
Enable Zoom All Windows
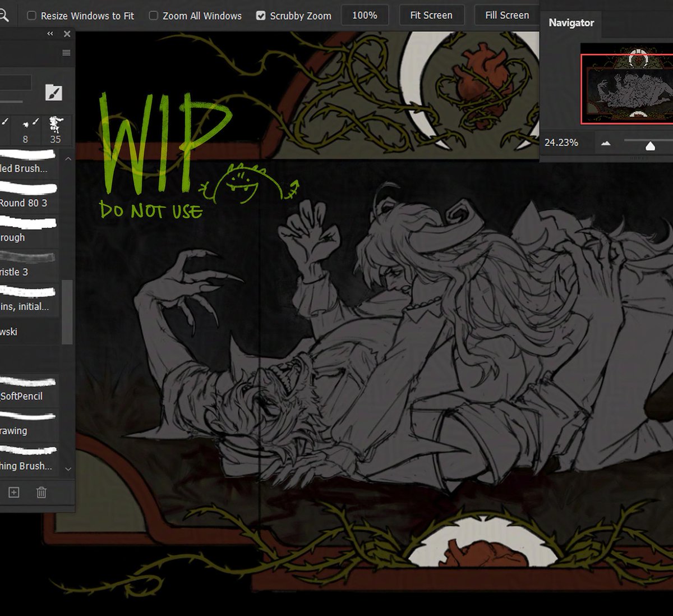tap(153, 15)
